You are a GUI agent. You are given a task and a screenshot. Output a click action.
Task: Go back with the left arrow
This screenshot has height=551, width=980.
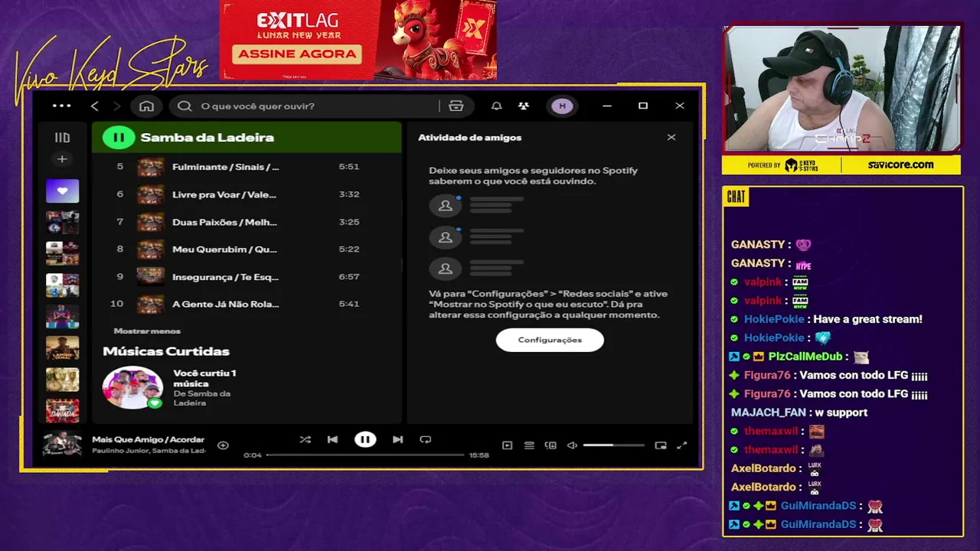point(95,106)
